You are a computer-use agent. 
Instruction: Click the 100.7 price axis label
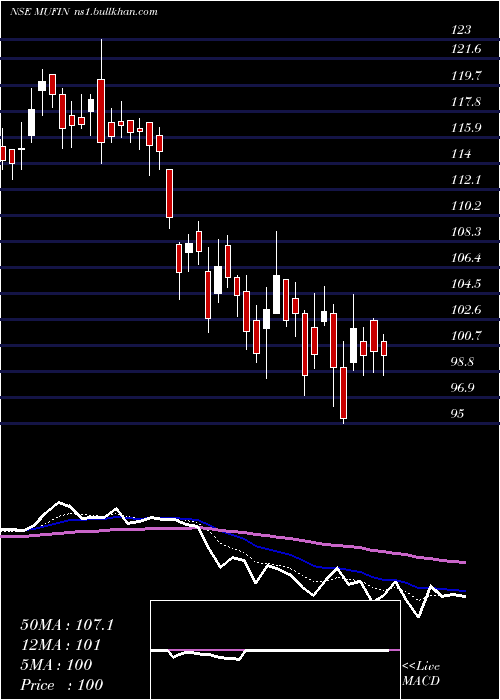point(466,335)
